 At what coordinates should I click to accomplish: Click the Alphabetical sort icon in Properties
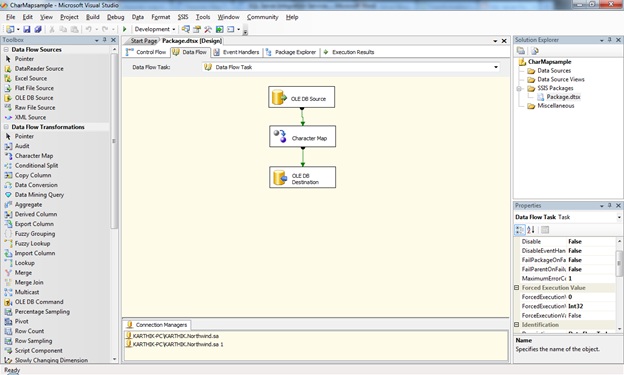tap(531, 230)
